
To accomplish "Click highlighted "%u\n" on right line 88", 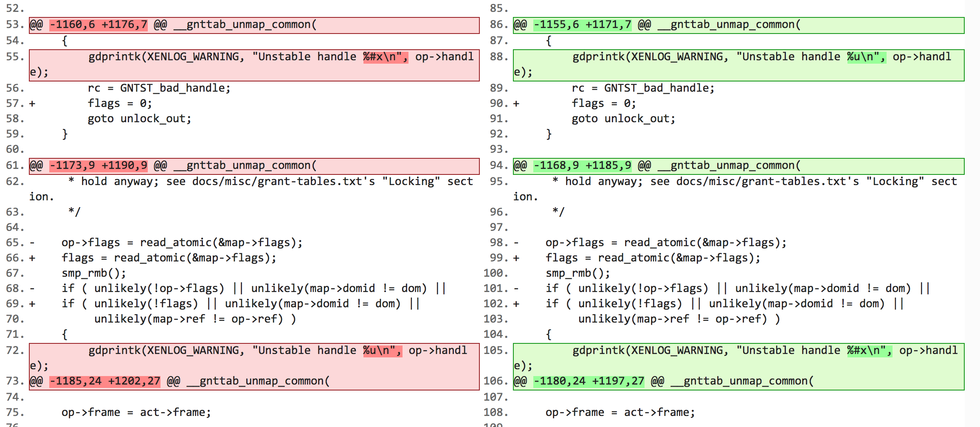I will pos(866,57).
